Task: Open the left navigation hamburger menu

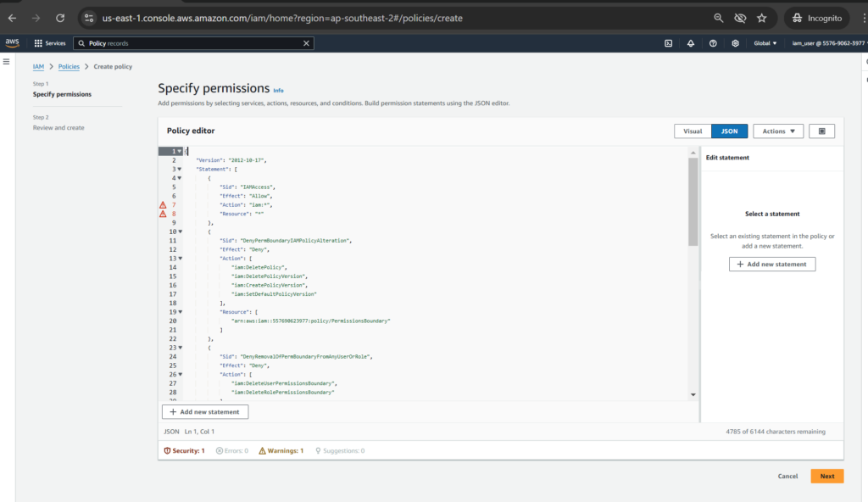Action: [7, 62]
